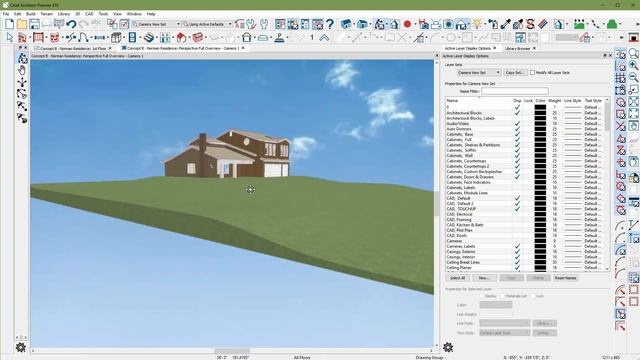
Task: Click the New Plan blank page icon
Action: 9,24
